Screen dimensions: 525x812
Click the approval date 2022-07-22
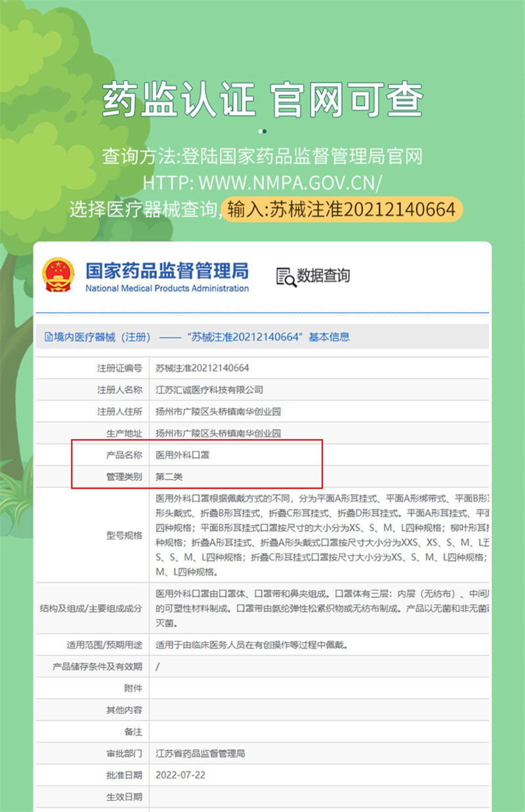(180, 775)
